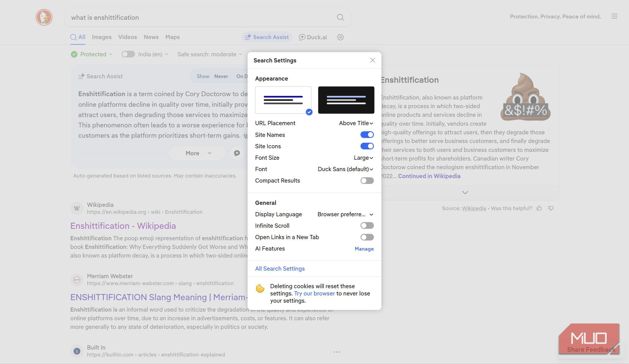Enable Compact Results toggle
The image size is (629, 364).
[367, 181]
